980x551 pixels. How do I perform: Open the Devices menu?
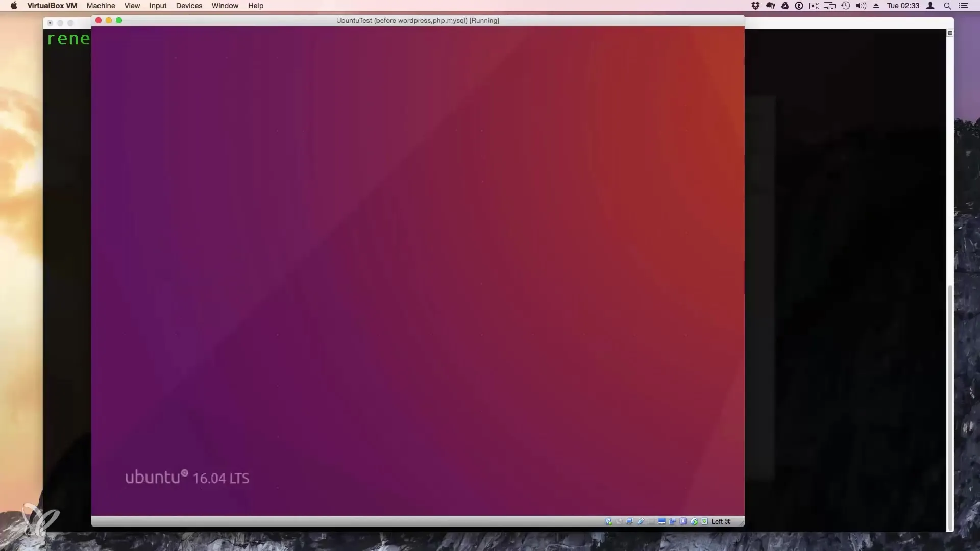click(x=189, y=6)
